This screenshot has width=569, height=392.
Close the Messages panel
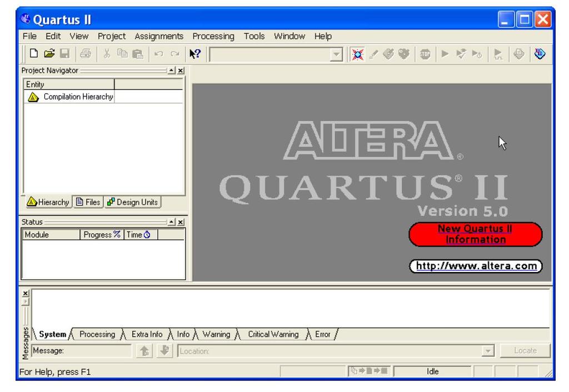[26, 293]
